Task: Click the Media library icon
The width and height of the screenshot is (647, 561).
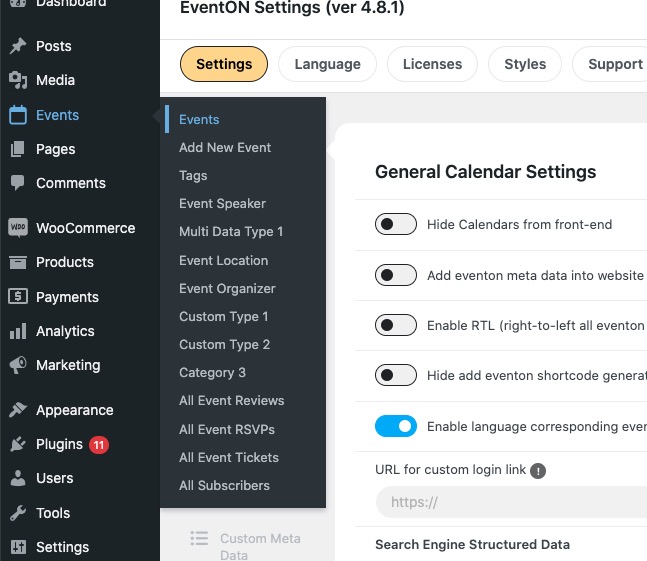Action: click(18, 80)
